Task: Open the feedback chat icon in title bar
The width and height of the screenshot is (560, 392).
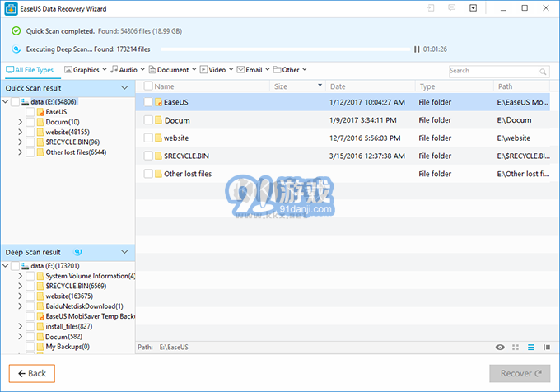Action: click(452, 8)
